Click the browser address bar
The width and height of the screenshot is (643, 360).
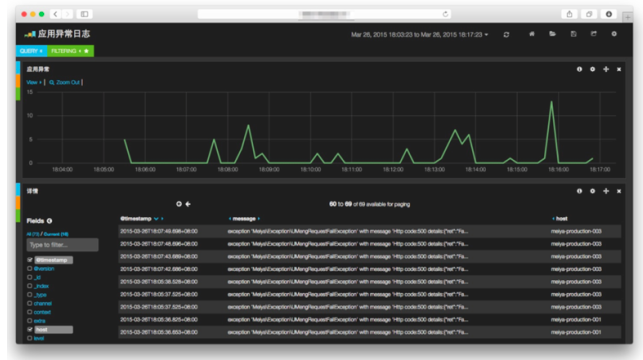(x=324, y=14)
